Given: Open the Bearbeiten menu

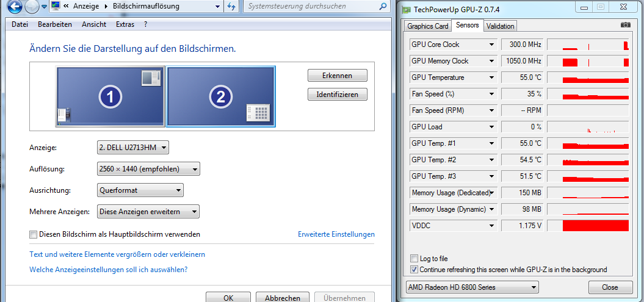Looking at the screenshot, I should 55,24.
